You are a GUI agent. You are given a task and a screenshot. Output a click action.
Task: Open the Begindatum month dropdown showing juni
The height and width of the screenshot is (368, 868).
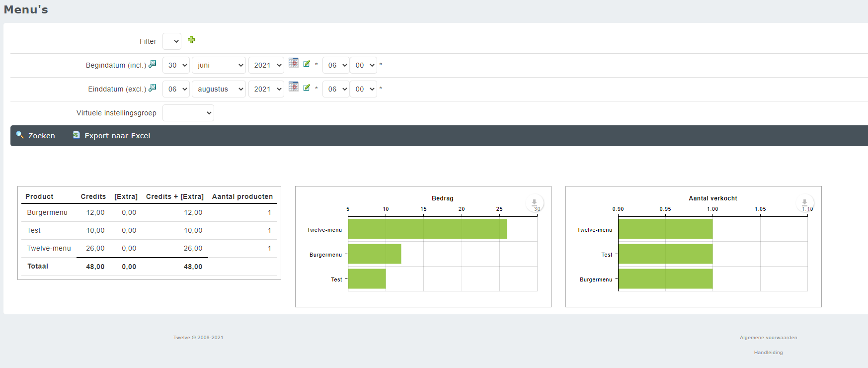(219, 65)
